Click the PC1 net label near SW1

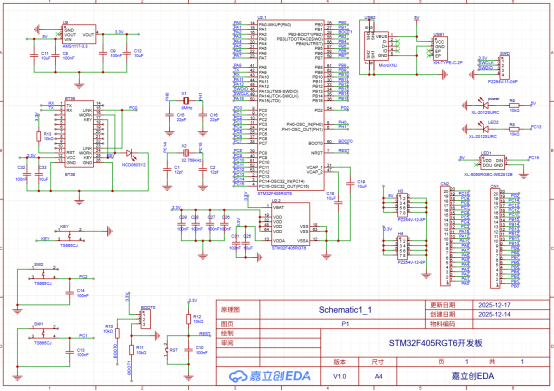83,336
